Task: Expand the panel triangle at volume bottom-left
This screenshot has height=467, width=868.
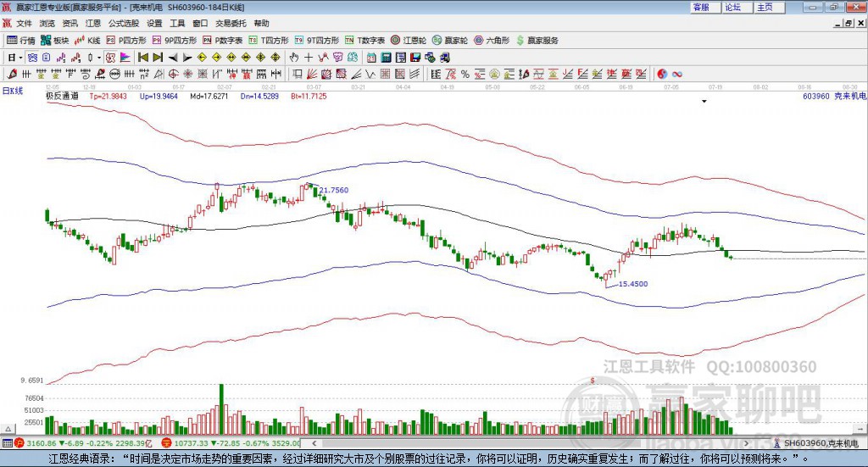Action: pos(8,429)
